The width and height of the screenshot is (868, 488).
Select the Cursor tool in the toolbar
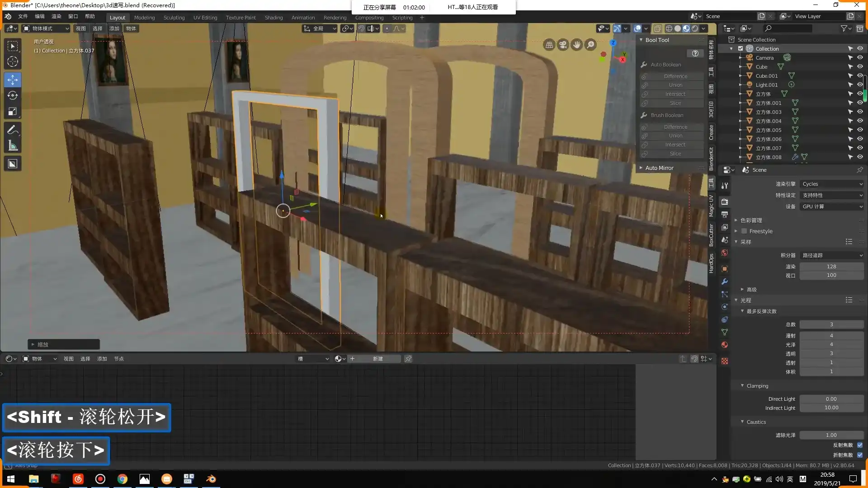tap(13, 62)
